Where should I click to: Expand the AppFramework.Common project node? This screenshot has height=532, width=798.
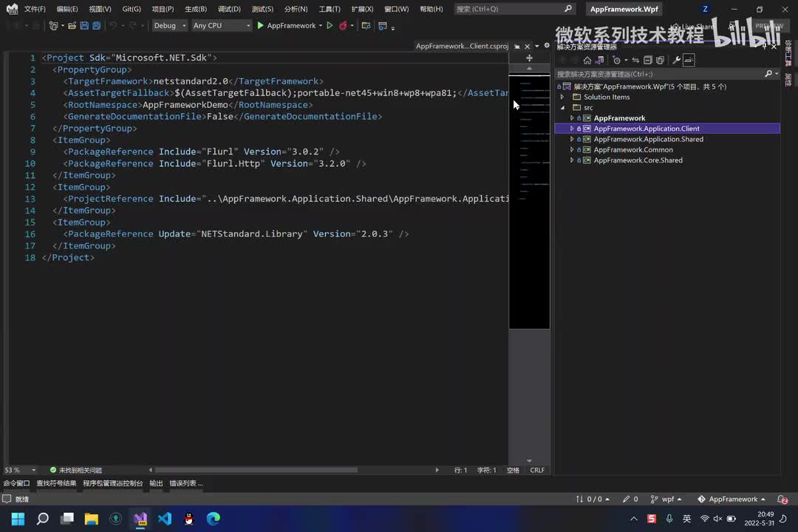(571, 150)
